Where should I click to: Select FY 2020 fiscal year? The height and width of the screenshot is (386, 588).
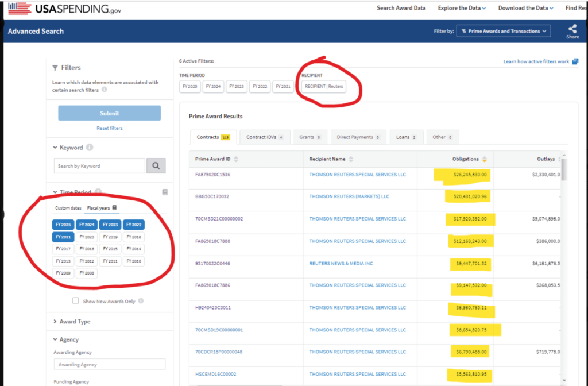(x=87, y=237)
